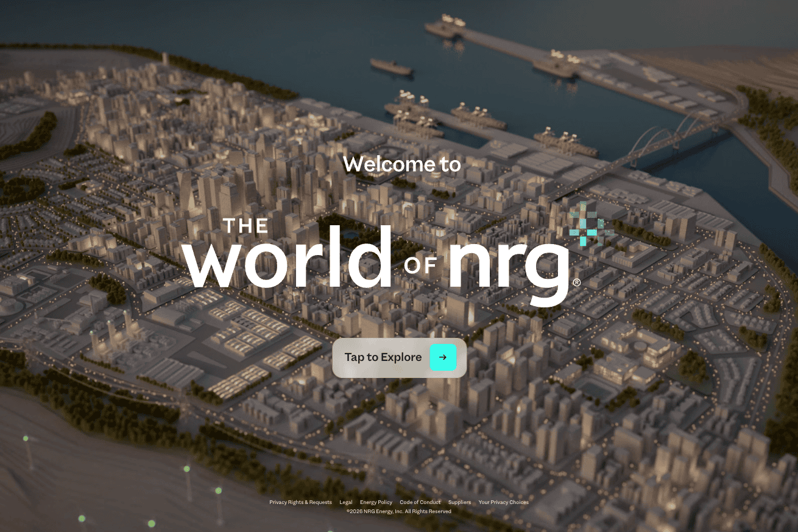Click the cyan arrow icon

tap(443, 357)
